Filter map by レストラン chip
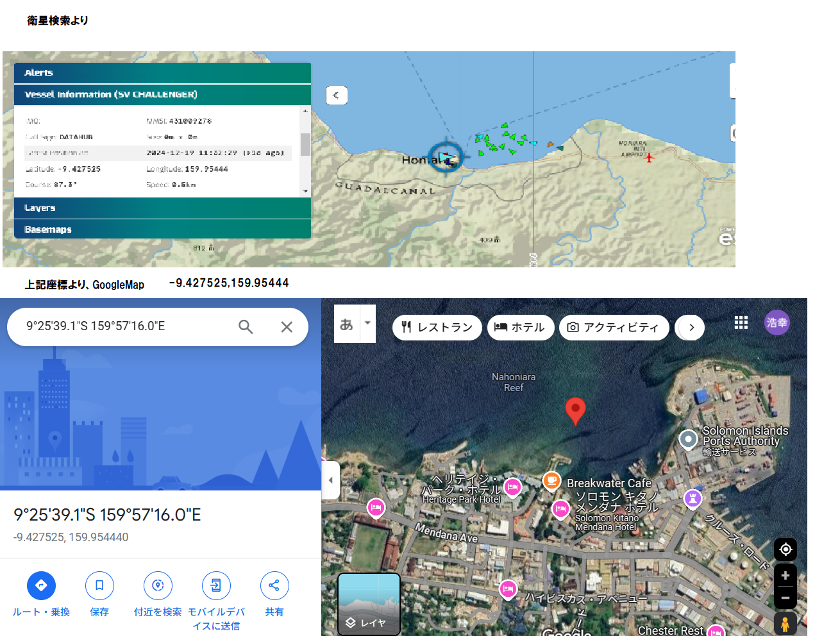 437,327
